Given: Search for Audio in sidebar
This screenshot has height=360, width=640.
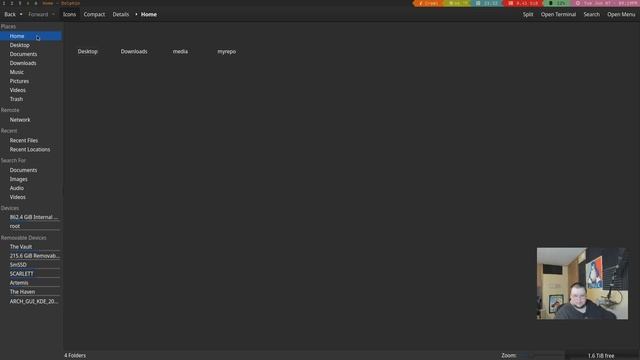Looking at the screenshot, I should coord(31,188).
